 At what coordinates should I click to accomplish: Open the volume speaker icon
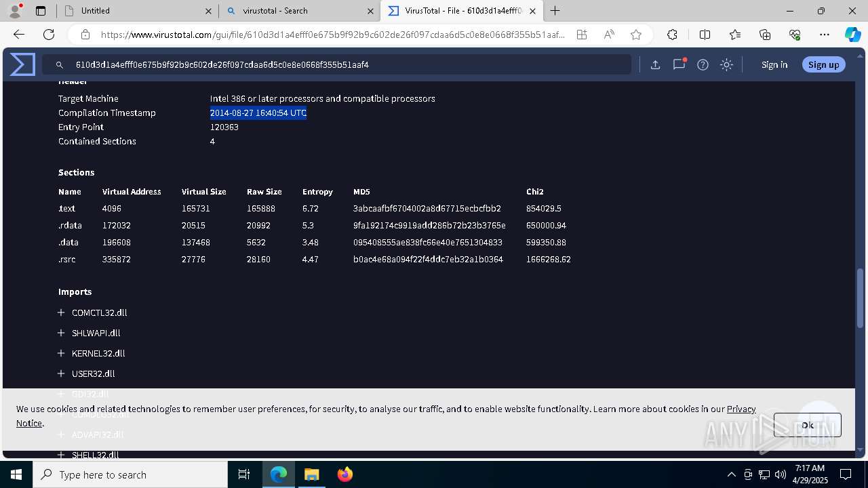pos(781,474)
